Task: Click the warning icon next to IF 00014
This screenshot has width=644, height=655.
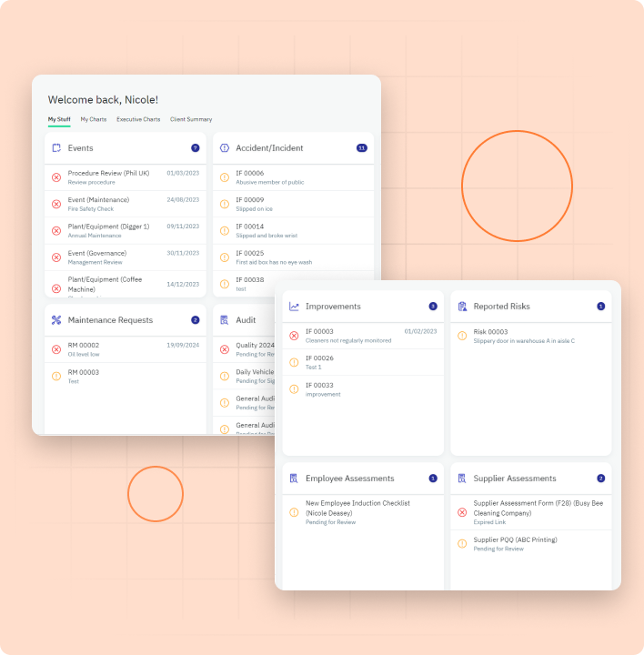Action: (225, 231)
